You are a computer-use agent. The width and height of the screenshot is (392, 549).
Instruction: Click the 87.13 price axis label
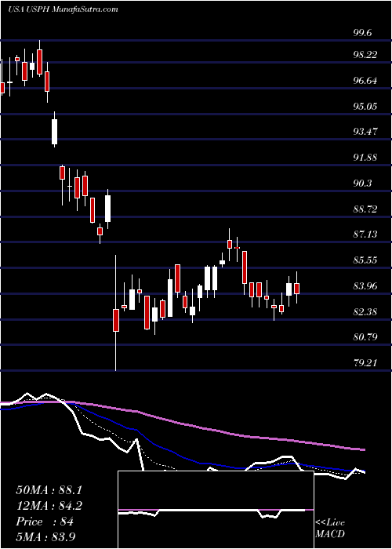click(366, 234)
